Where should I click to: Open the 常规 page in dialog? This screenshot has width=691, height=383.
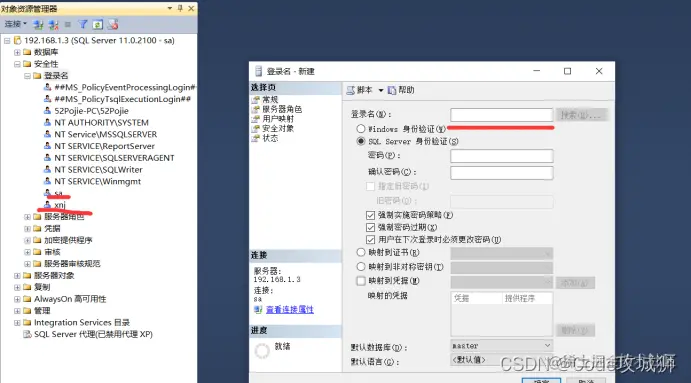[270, 100]
